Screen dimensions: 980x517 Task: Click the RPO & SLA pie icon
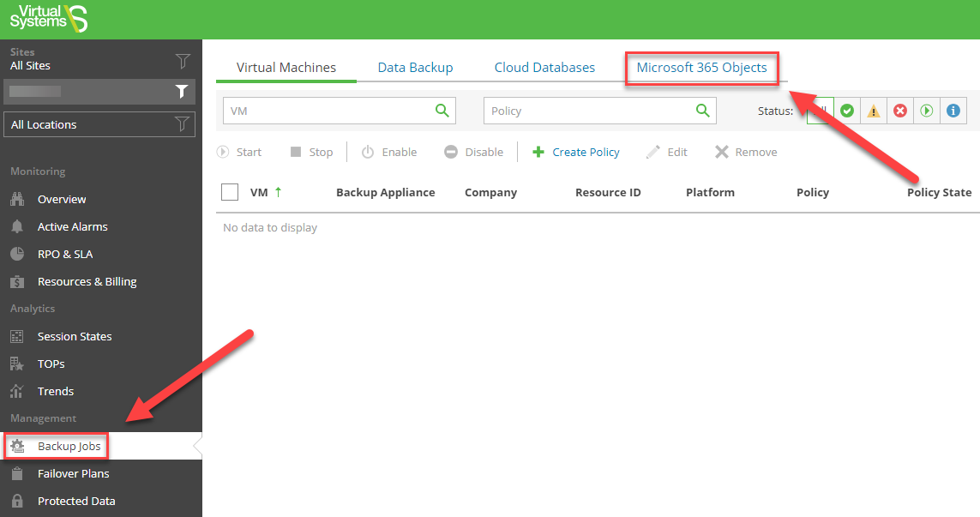click(17, 255)
